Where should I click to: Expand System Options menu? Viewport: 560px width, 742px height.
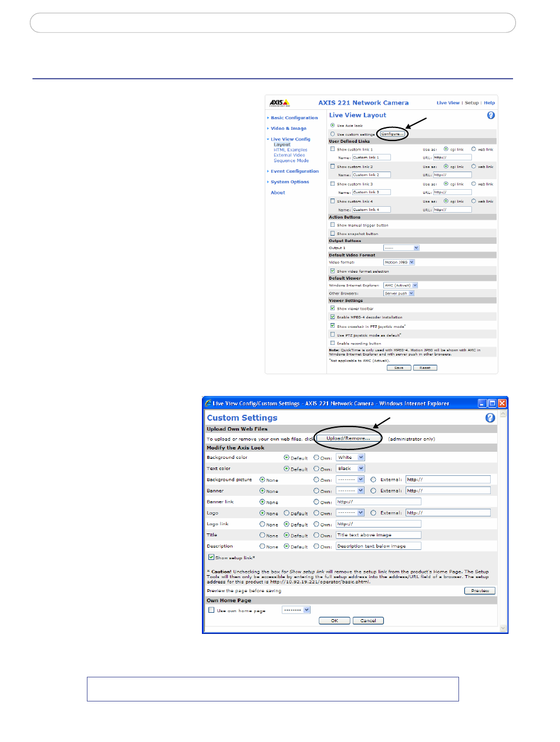click(289, 182)
